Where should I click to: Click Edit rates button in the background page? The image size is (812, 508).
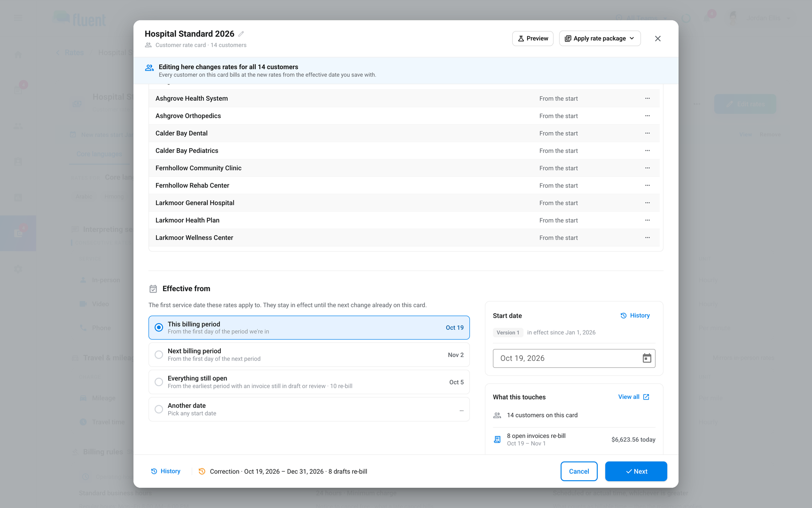[x=745, y=104]
